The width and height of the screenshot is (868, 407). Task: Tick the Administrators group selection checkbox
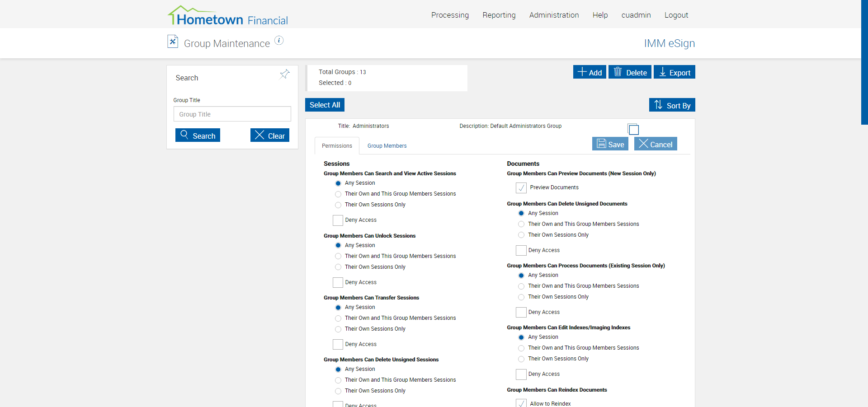(x=633, y=130)
